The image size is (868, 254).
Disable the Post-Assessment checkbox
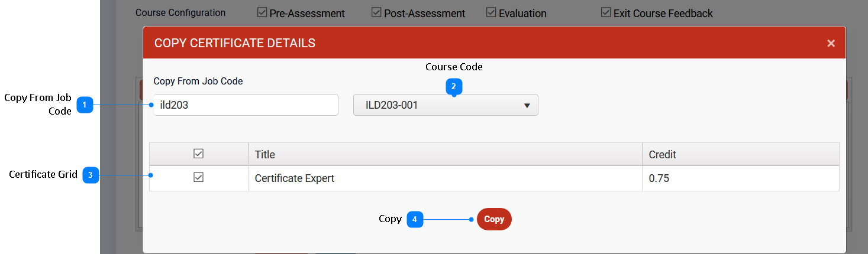point(376,12)
